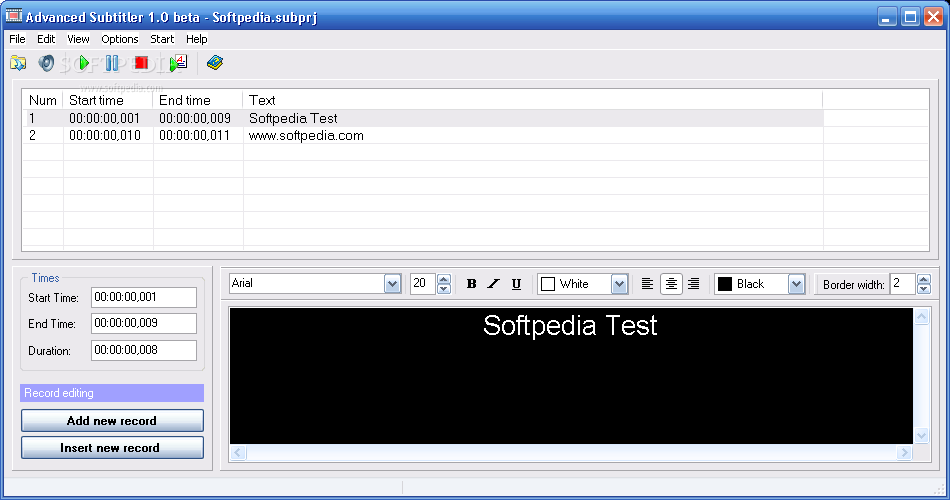Pause playback with the blue pause icon
950x500 pixels.
click(112, 62)
